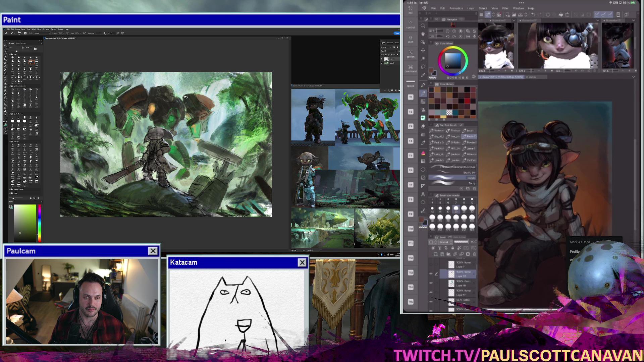The width and height of the screenshot is (644, 362).
Task: Open Photoshop brush opacity dropdown arrow
Action: tap(64, 33)
